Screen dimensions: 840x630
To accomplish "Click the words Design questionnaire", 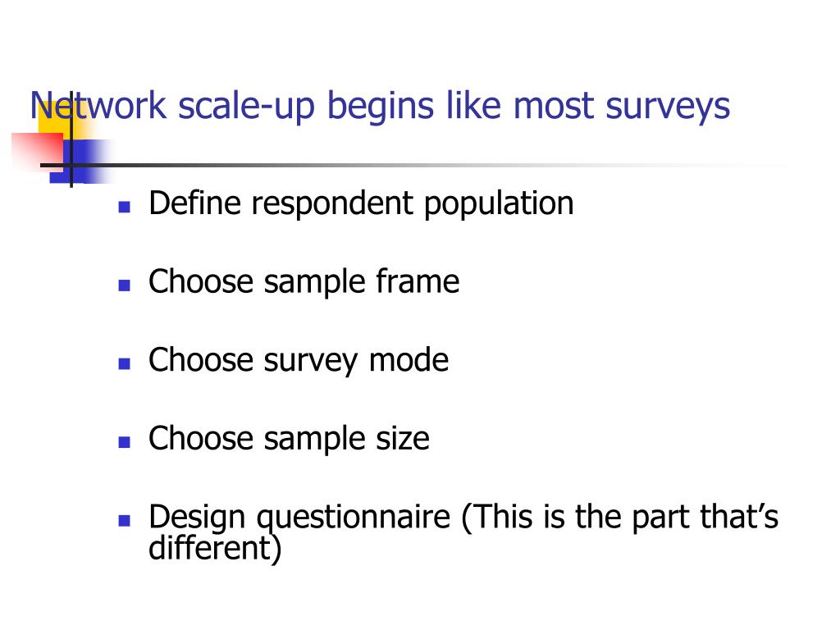I will coord(299,518).
